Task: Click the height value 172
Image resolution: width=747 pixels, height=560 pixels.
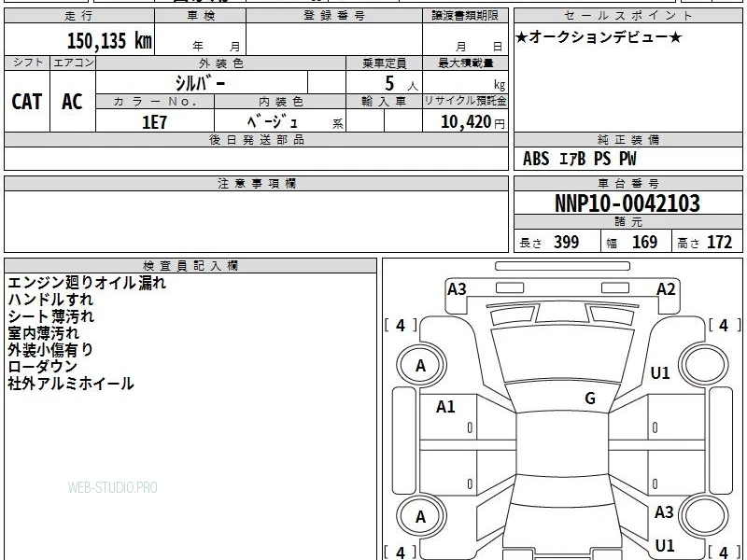Action: click(x=719, y=243)
